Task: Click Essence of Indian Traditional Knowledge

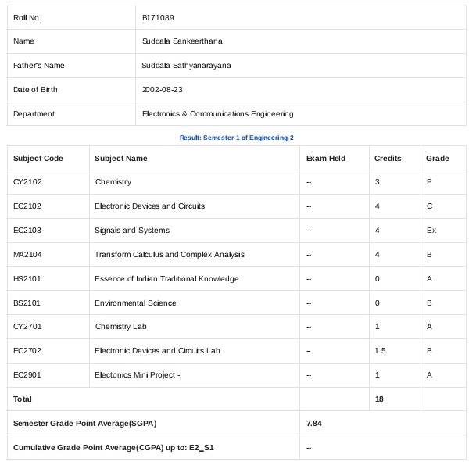Action: (166, 278)
